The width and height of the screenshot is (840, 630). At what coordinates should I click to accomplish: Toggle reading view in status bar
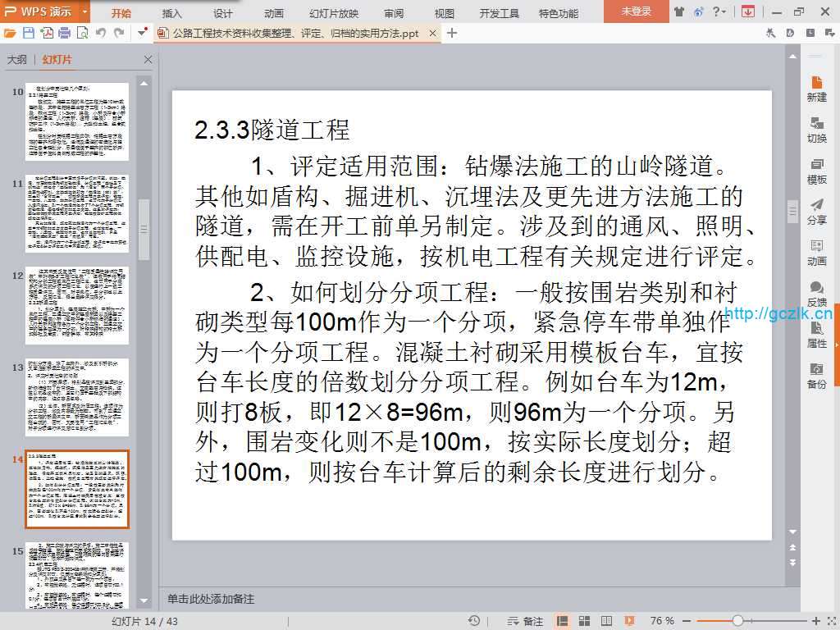point(605,621)
